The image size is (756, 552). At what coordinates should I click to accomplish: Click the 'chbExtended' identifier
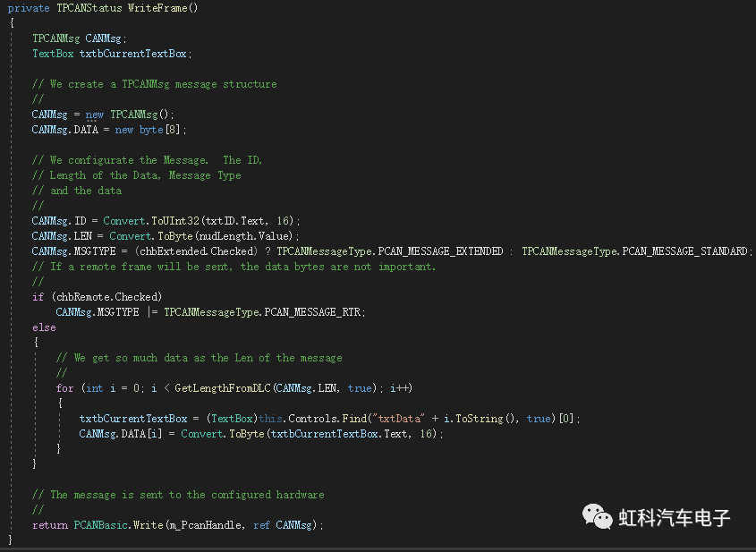(x=173, y=251)
